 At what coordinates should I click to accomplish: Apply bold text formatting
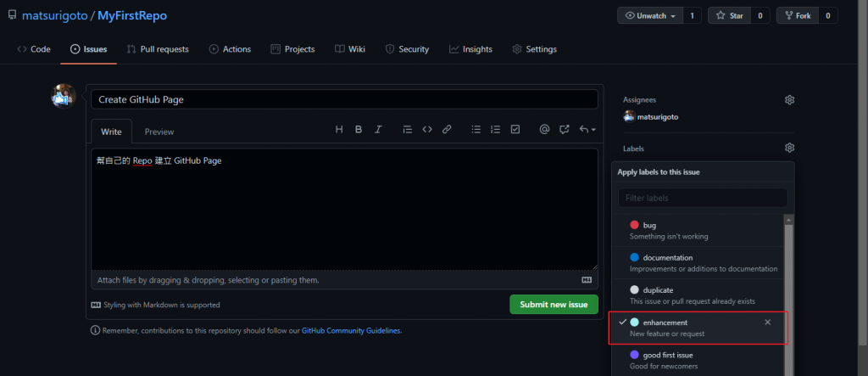(x=359, y=129)
